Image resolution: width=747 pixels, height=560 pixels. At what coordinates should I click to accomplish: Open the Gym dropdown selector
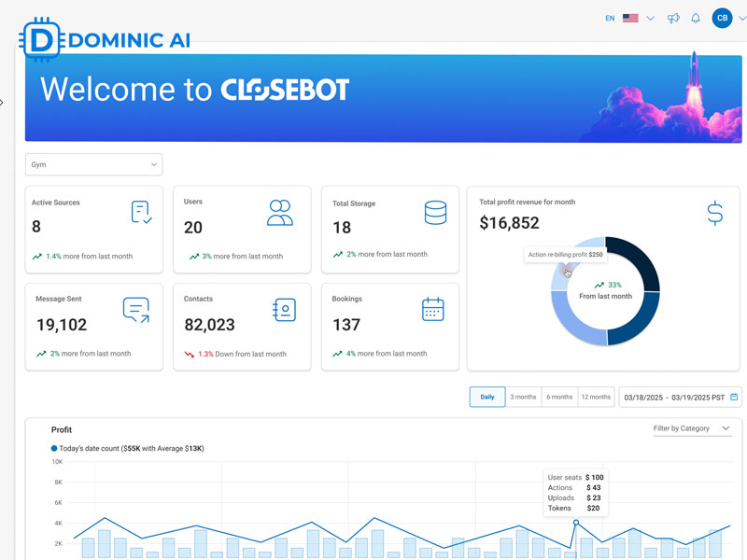point(93,164)
